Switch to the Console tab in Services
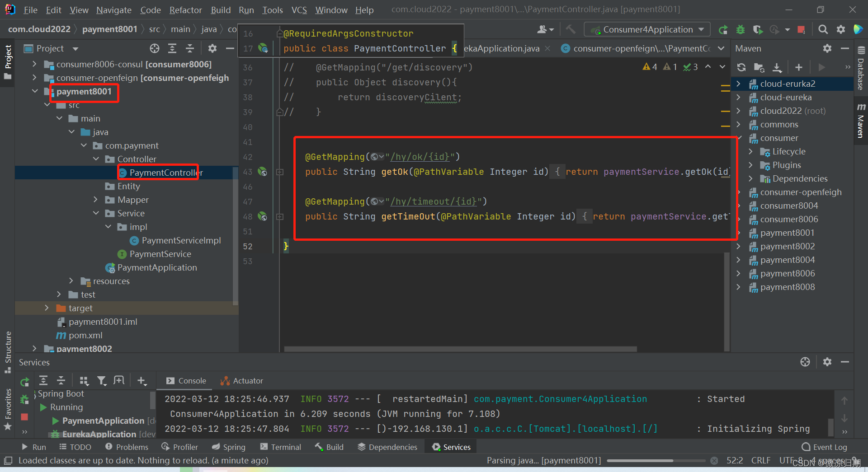 [186, 381]
